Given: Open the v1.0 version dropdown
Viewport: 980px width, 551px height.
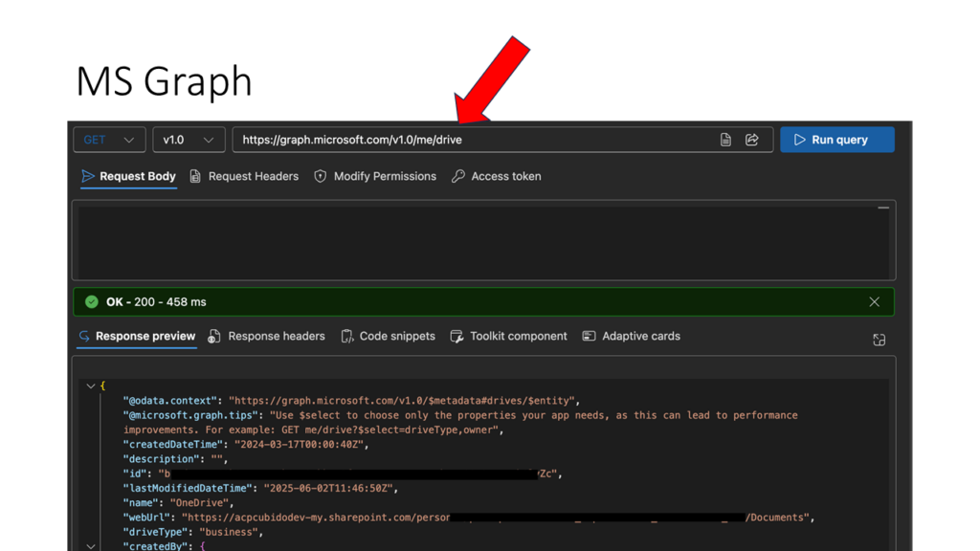Looking at the screenshot, I should click(189, 140).
